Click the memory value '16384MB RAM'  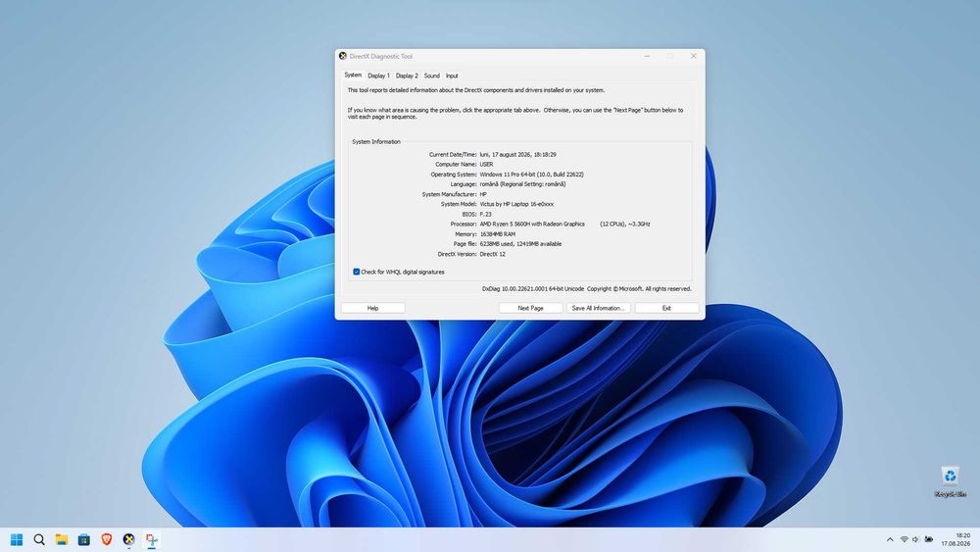click(498, 233)
